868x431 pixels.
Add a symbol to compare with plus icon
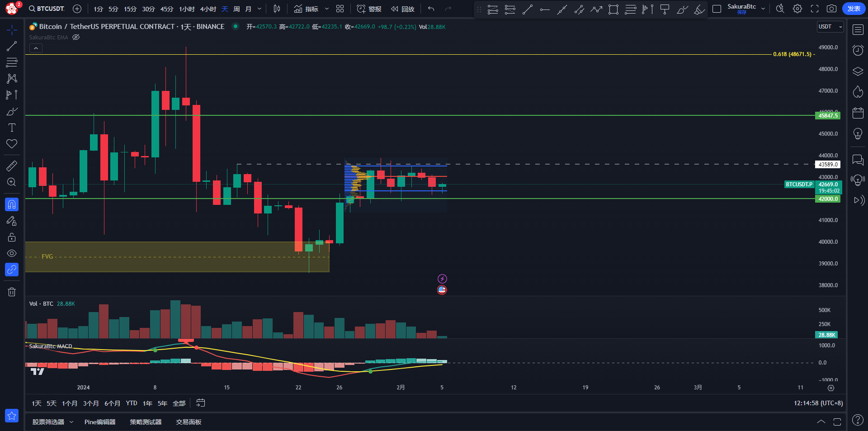click(77, 9)
